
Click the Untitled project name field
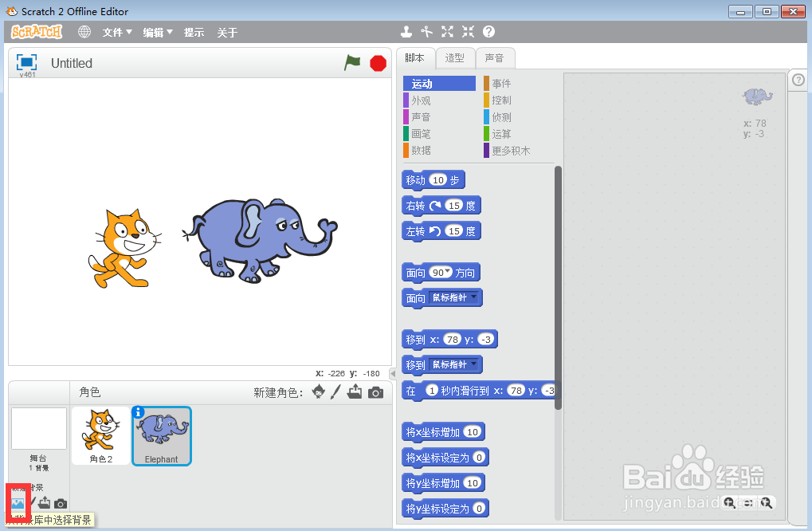tap(72, 63)
